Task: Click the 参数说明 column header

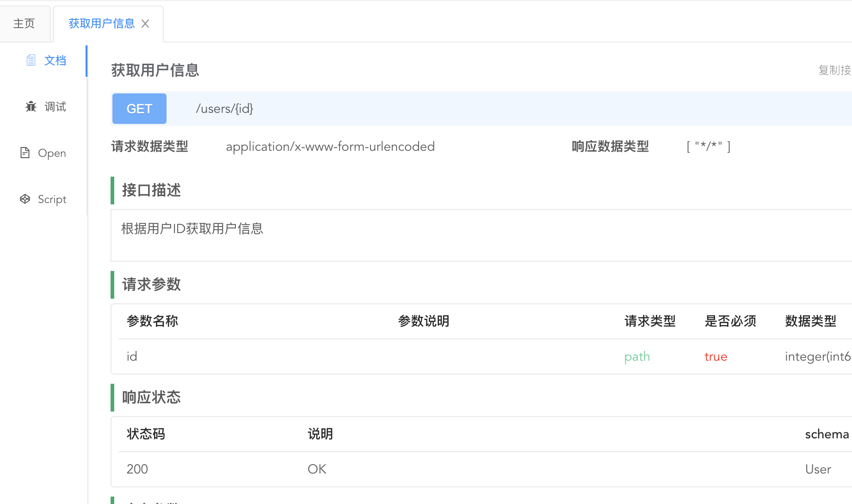Action: (424, 321)
